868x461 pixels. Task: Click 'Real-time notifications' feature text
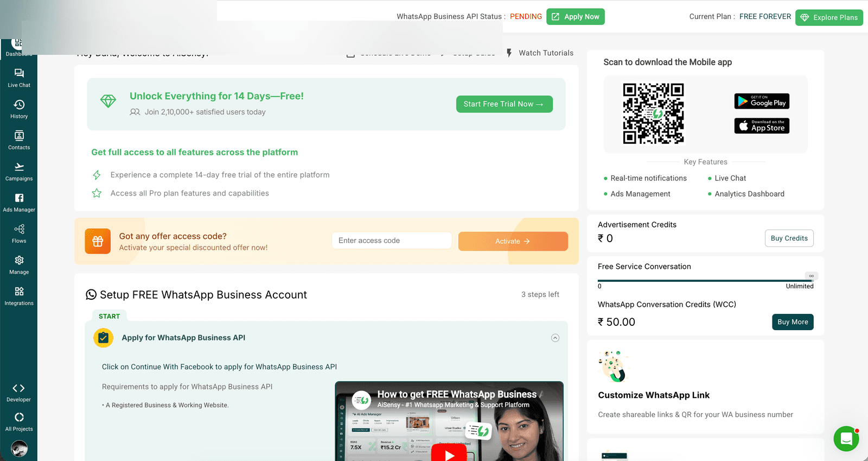648,178
